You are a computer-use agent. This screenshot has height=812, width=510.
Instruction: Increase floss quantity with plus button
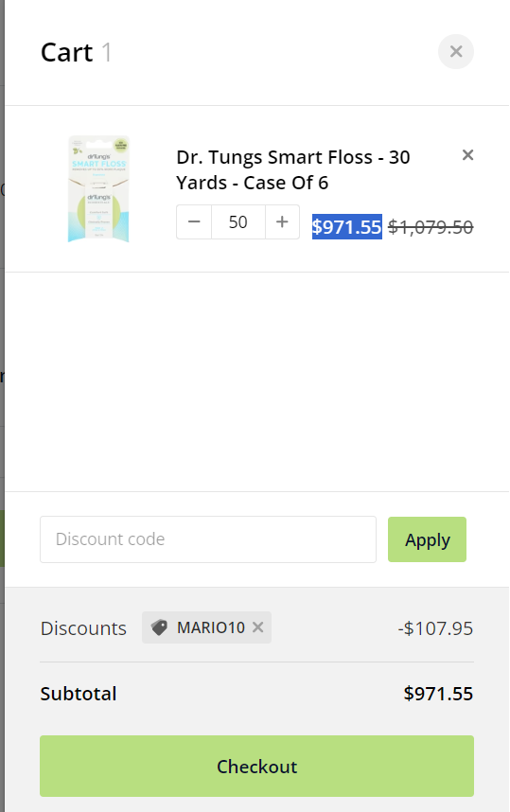(282, 222)
